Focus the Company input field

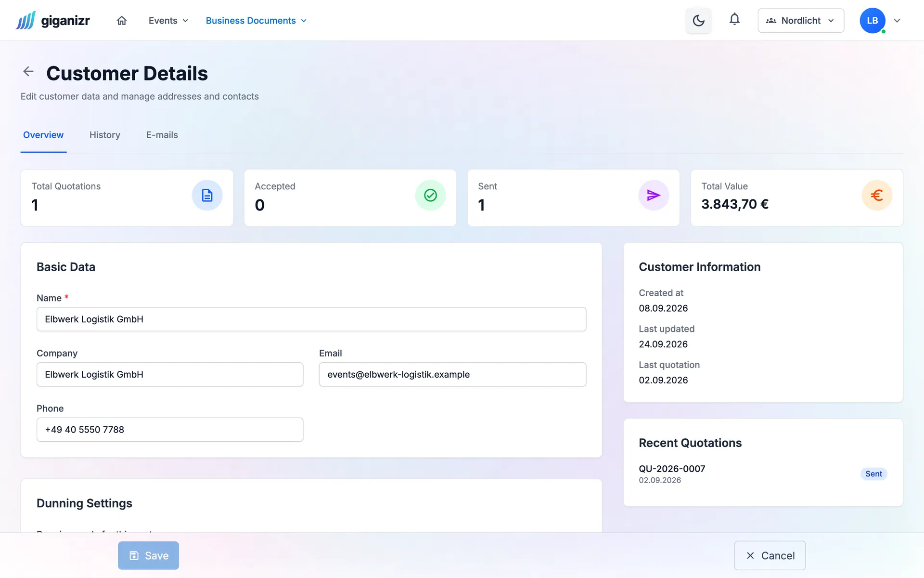[x=170, y=374]
